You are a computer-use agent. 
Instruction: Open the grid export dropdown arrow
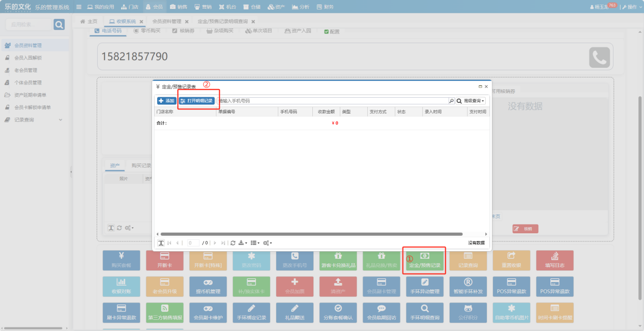243,243
